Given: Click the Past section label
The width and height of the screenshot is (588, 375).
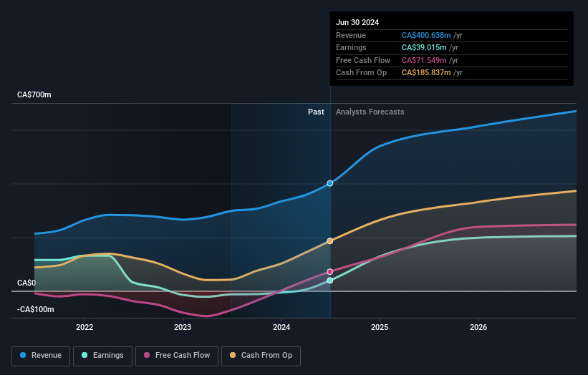Looking at the screenshot, I should coord(316,112).
